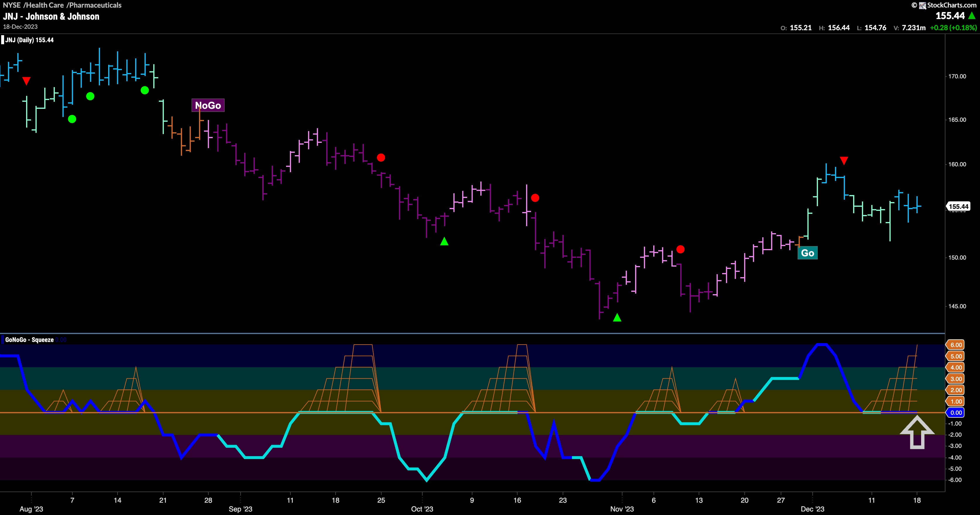Click the JNJ - Johnson & Johnson title
This screenshot has width=980, height=515.
tap(51, 16)
